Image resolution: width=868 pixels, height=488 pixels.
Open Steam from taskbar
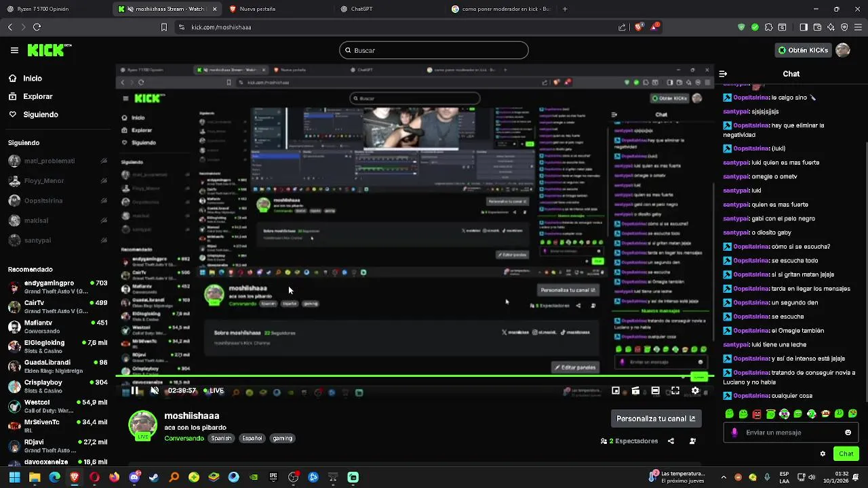[x=154, y=477]
